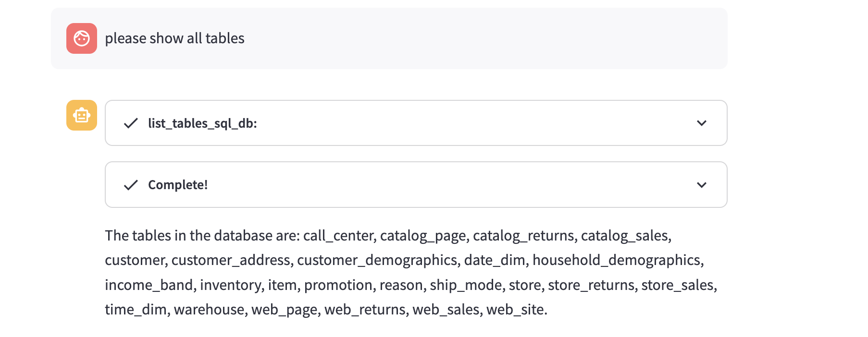Open the Complete! status label
The width and height of the screenshot is (868, 337).
click(x=178, y=185)
